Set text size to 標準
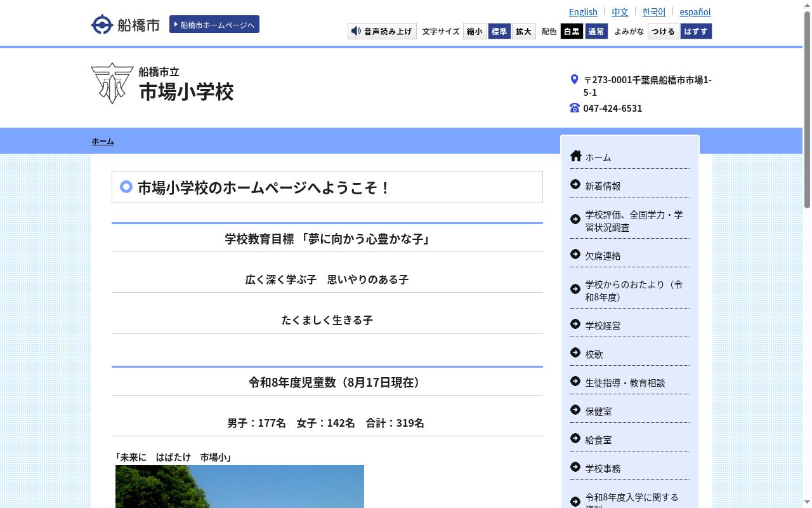Viewport: 812px width, 508px height. click(499, 31)
